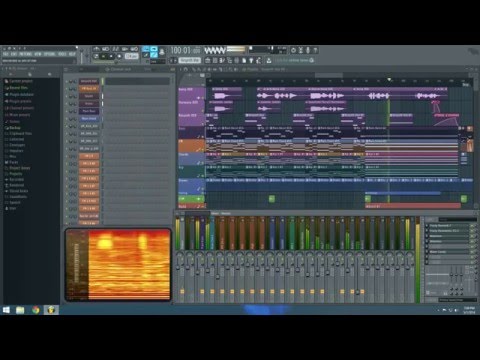Toggle the recording countdown icon
Image resolution: width=480 pixels, height=360 pixels.
(115, 49)
